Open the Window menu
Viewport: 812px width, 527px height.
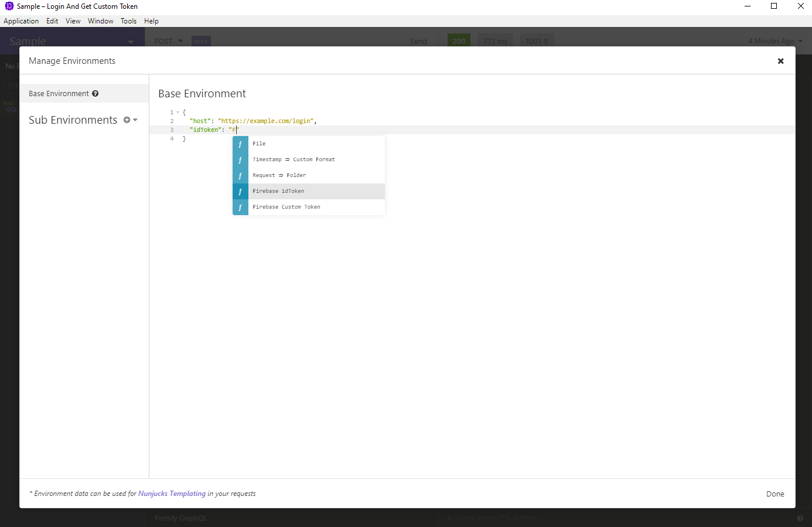coord(101,21)
